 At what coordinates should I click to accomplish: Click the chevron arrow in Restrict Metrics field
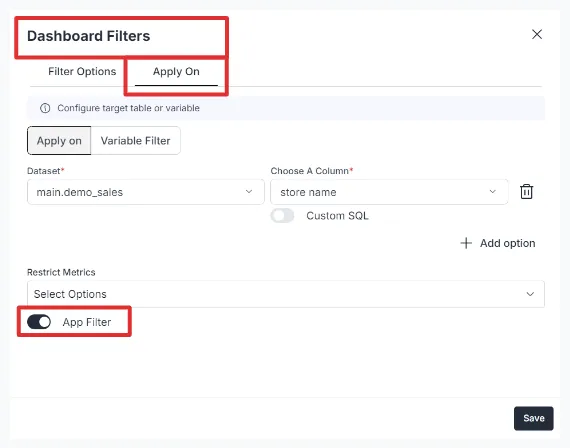coord(530,294)
